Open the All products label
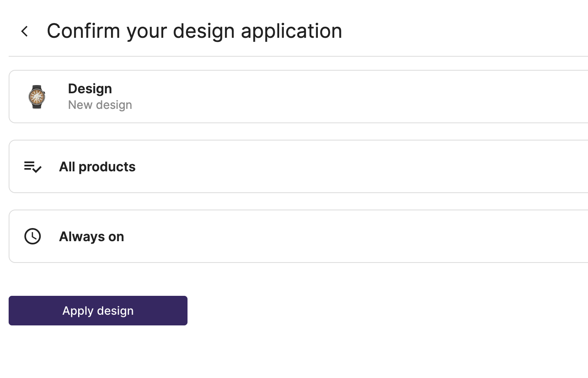This screenshot has height=378, width=588. click(x=97, y=167)
